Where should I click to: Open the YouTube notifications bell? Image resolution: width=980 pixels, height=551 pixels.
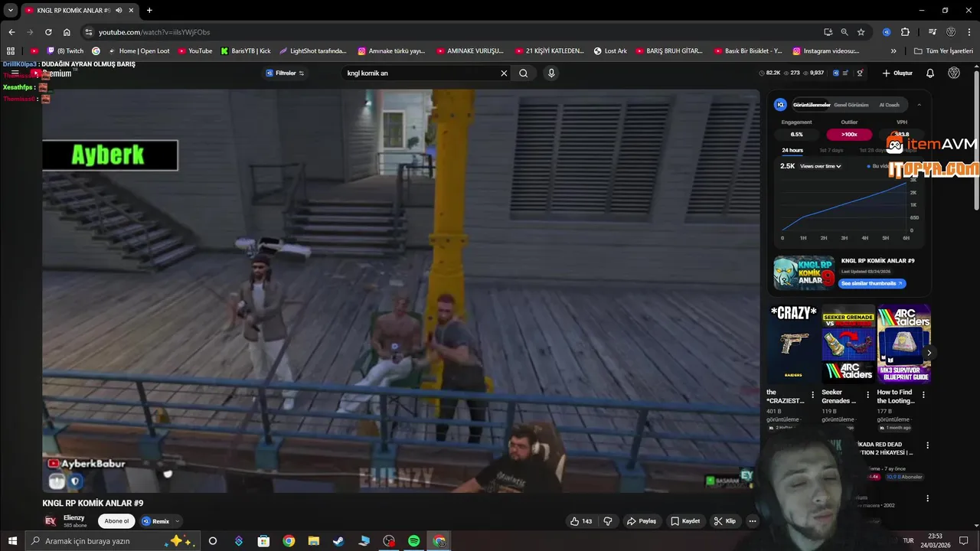click(x=930, y=73)
